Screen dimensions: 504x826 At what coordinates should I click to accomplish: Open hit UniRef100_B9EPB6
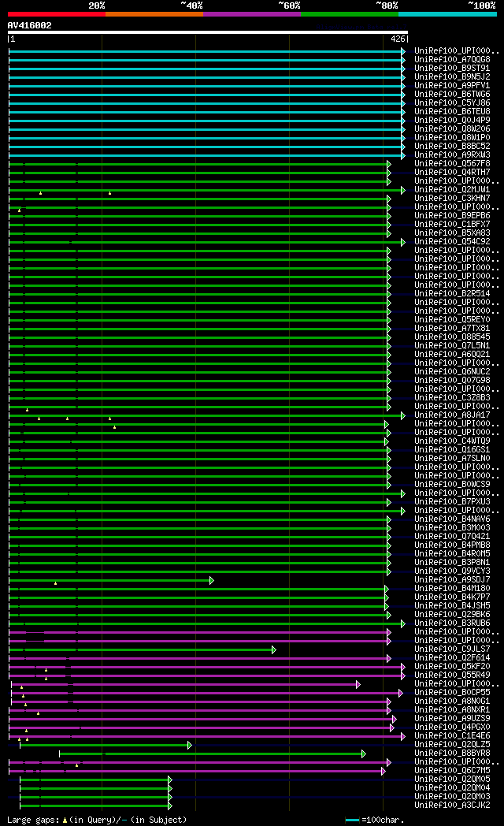pos(452,215)
